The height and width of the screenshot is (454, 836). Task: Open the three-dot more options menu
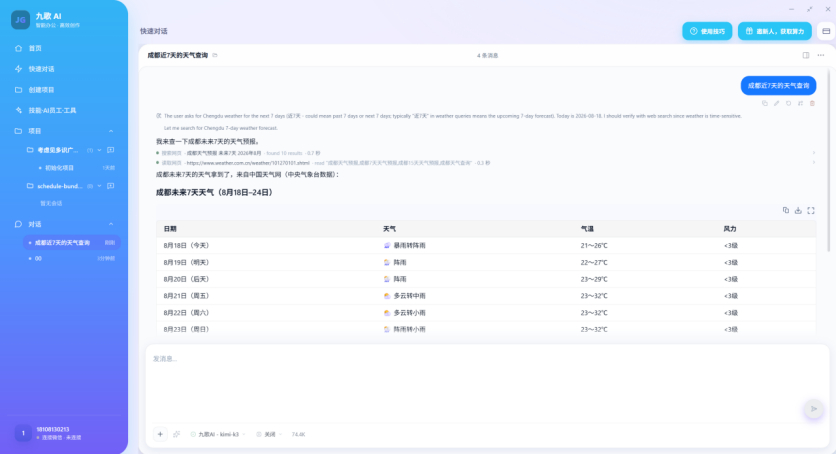[821, 55]
